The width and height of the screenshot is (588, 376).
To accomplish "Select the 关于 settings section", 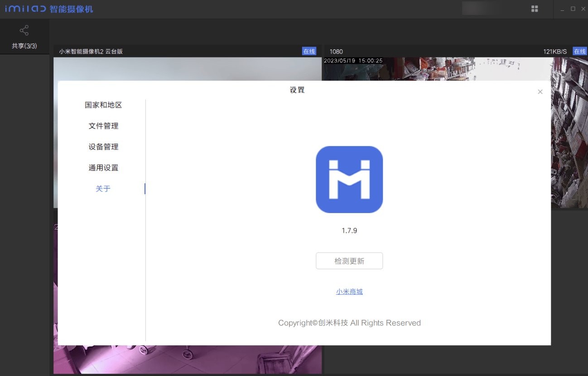I will pyautogui.click(x=103, y=189).
